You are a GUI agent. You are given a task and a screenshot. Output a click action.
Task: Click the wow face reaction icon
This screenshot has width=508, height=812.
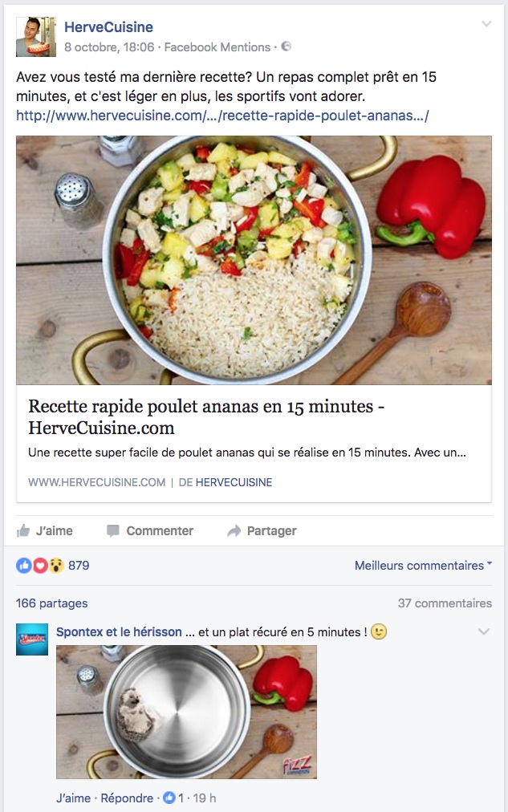coord(56,566)
